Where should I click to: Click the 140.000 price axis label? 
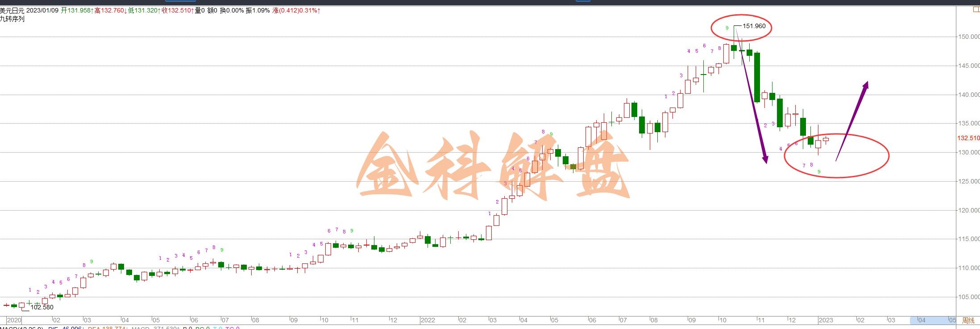[x=969, y=95]
